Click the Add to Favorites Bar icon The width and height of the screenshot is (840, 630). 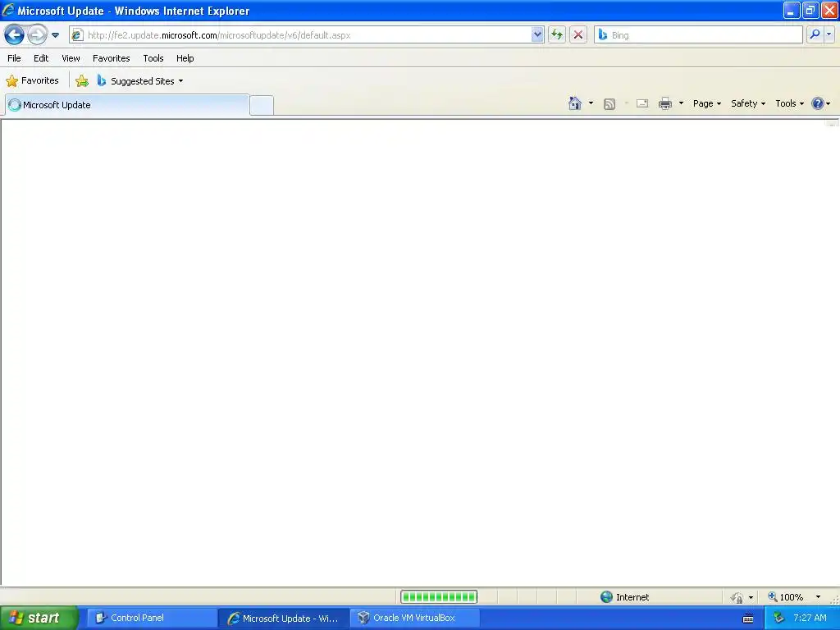coord(82,81)
